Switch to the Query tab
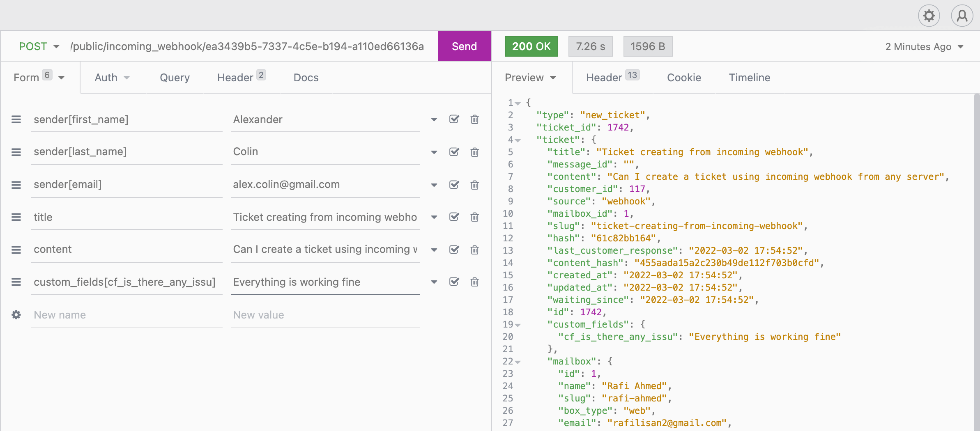 pyautogui.click(x=175, y=78)
